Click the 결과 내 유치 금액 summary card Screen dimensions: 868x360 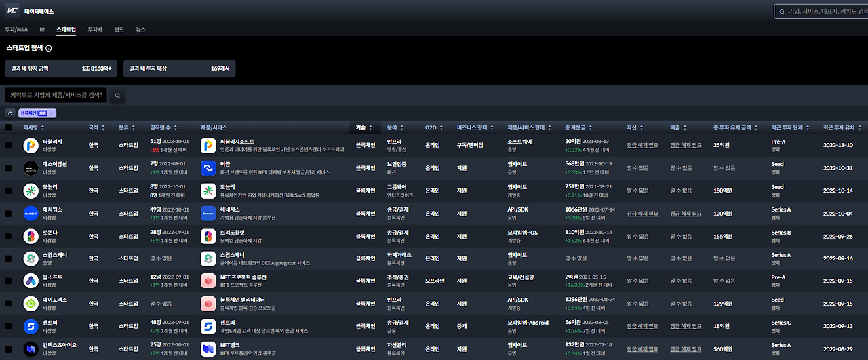[x=61, y=68]
